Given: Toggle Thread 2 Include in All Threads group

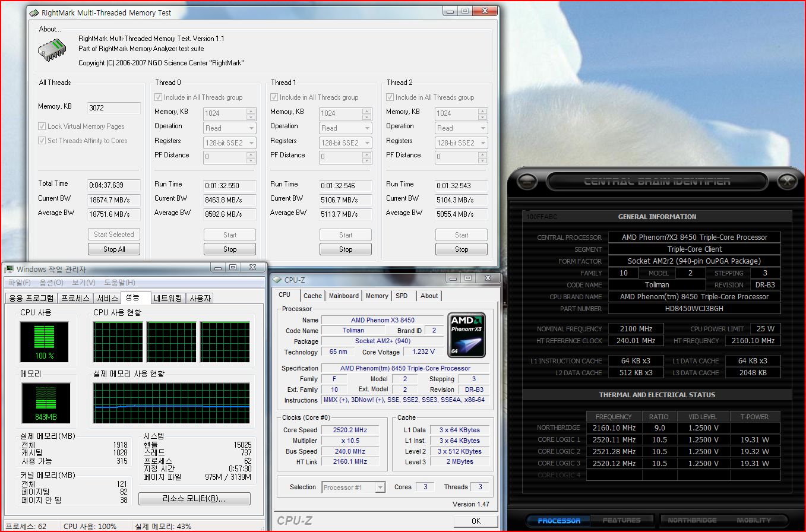Looking at the screenshot, I should pyautogui.click(x=390, y=97).
